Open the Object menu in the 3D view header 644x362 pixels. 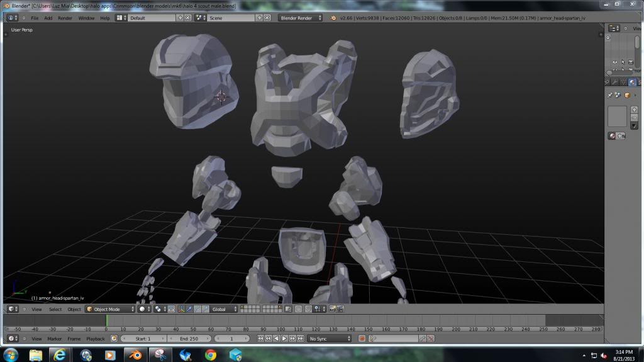coord(74,309)
